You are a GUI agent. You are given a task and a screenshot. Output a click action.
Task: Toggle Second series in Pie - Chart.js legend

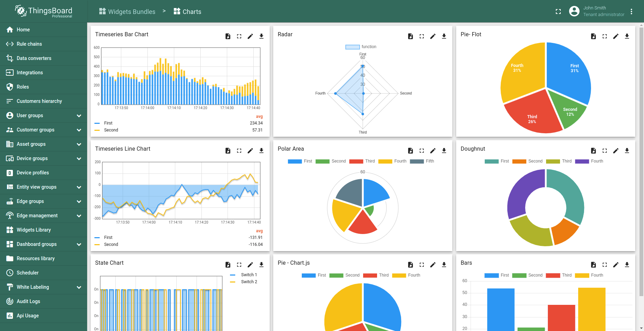tap(344, 275)
